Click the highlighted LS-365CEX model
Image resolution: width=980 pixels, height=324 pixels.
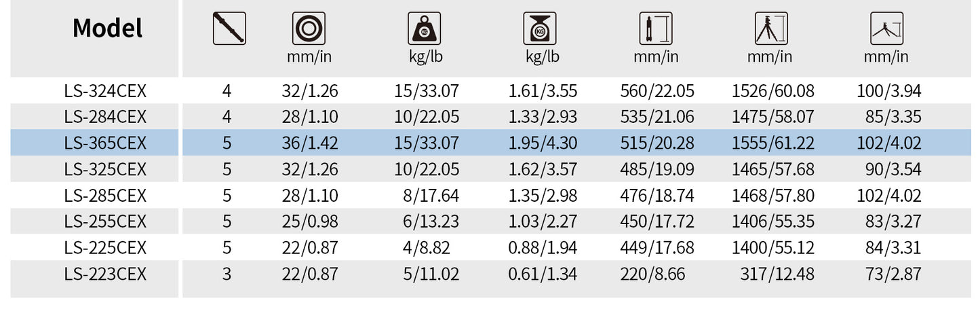pos(105,143)
